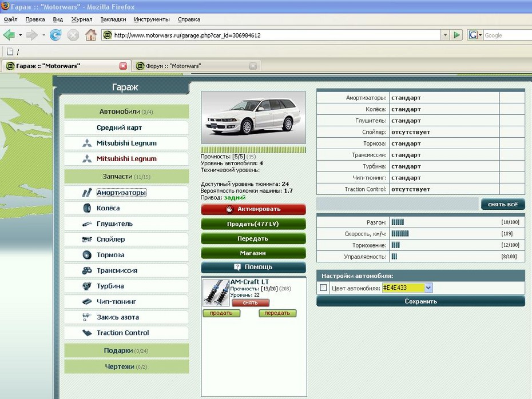Select the Средний карт vehicle
The width and height of the screenshot is (532, 399).
click(126, 127)
